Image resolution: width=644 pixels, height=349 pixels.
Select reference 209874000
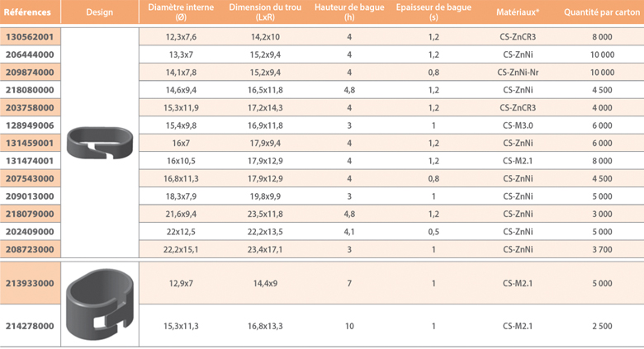tap(30, 72)
